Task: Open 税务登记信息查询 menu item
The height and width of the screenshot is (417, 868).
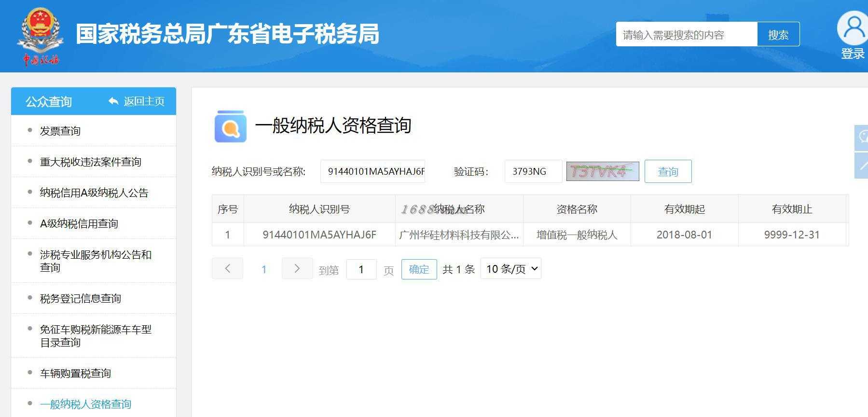Action: coord(81,298)
